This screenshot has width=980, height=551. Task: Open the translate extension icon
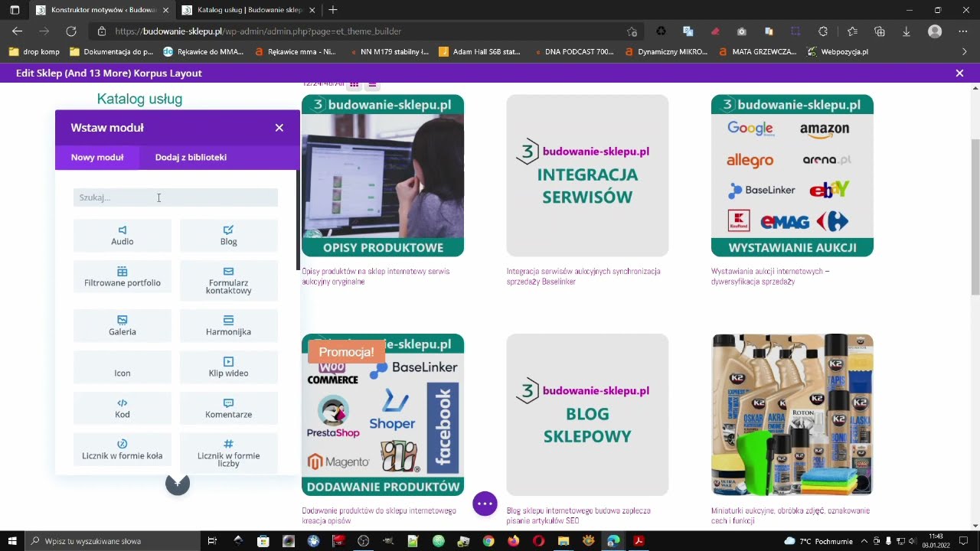(x=688, y=31)
